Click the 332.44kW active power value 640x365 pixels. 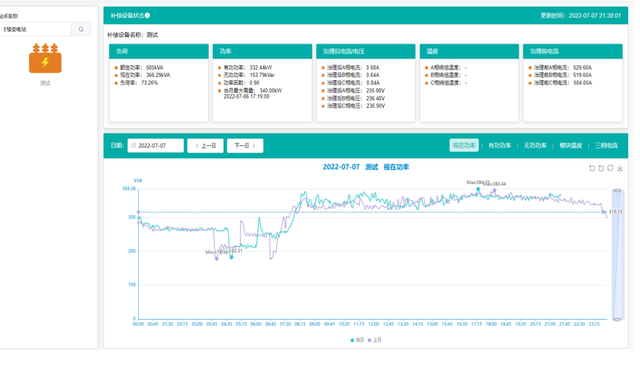[x=261, y=68]
